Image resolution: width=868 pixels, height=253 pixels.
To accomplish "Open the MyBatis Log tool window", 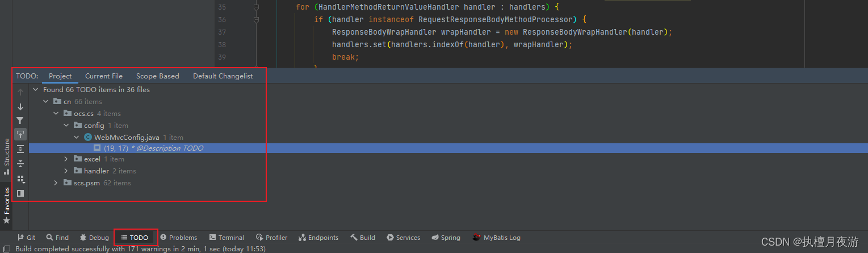I will pos(497,238).
